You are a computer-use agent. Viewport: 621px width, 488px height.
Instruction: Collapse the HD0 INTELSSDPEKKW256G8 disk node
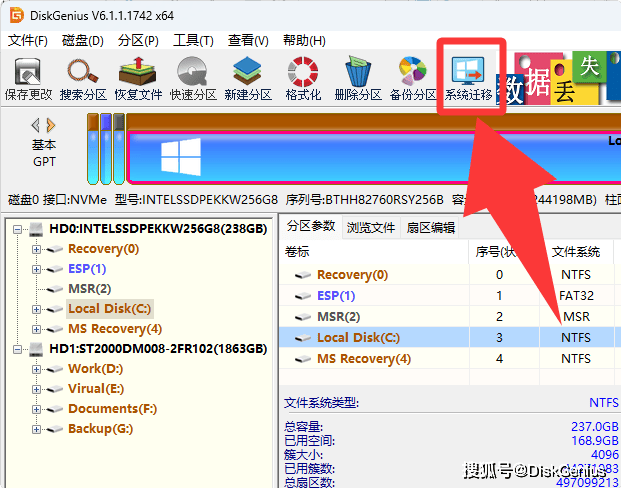pos(19,229)
